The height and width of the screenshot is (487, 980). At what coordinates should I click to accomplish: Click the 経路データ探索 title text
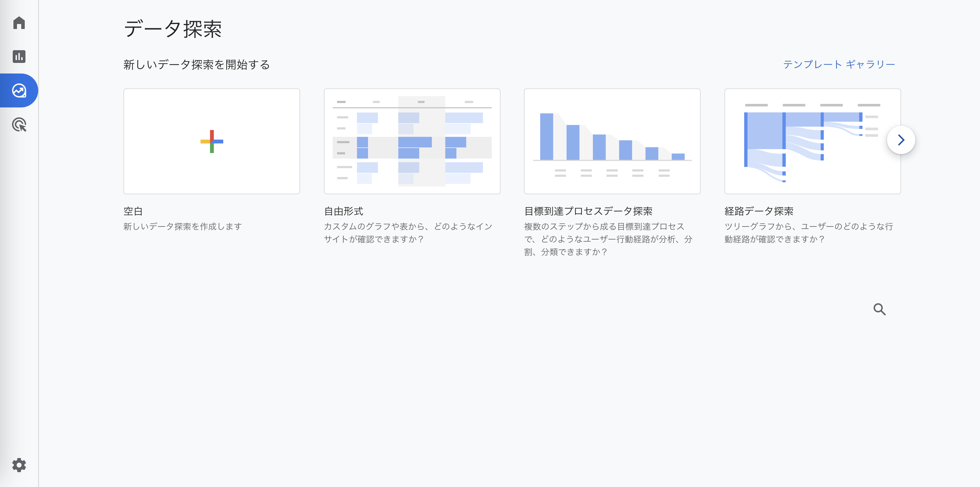pyautogui.click(x=759, y=211)
